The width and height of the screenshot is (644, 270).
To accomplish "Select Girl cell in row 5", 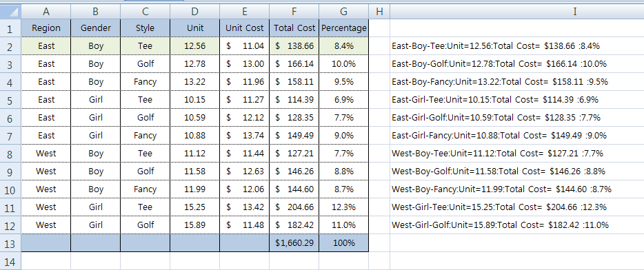I will click(96, 100).
